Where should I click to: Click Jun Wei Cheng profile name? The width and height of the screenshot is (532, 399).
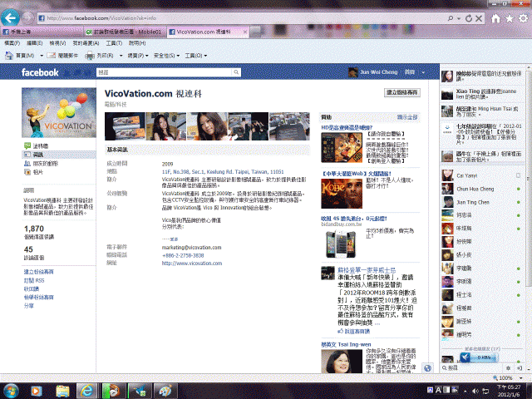point(379,72)
